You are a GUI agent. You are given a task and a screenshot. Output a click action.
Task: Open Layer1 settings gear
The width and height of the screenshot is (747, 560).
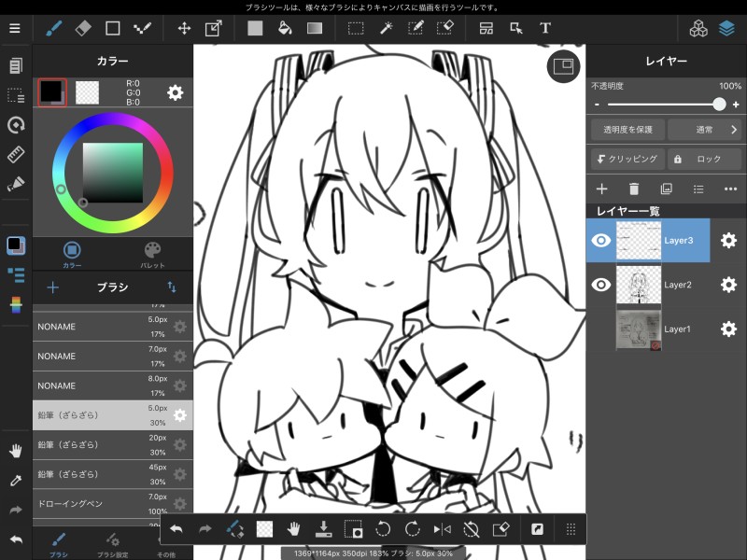(x=728, y=329)
